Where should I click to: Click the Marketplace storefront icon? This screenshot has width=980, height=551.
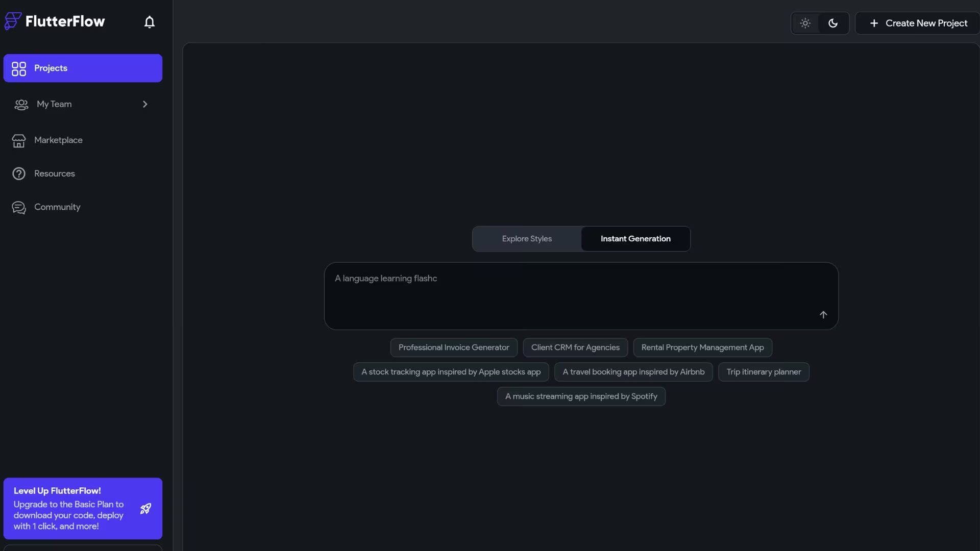pos(19,140)
